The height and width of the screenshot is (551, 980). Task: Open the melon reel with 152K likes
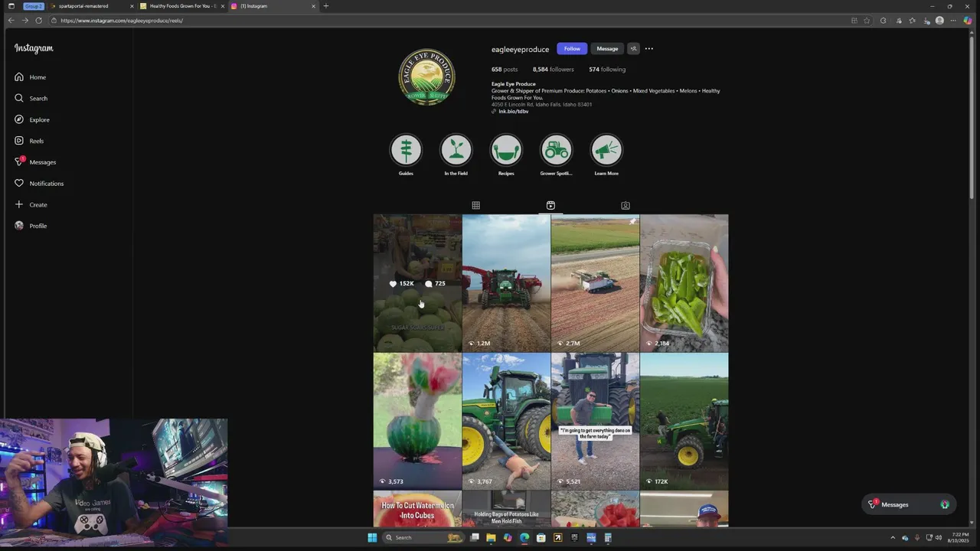417,283
